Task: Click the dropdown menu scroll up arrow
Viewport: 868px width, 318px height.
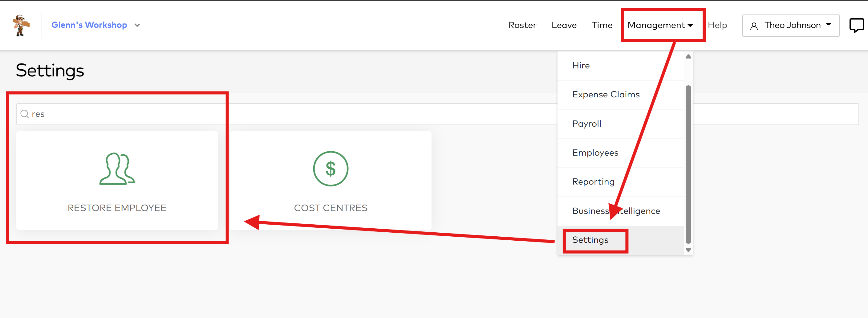Action: [688, 57]
